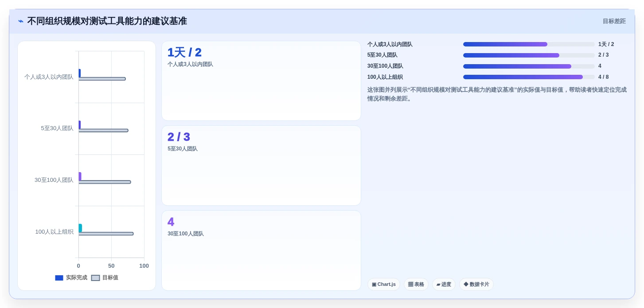Open the 2 / 3 data card
The height and width of the screenshot is (308, 644).
tap(261, 166)
